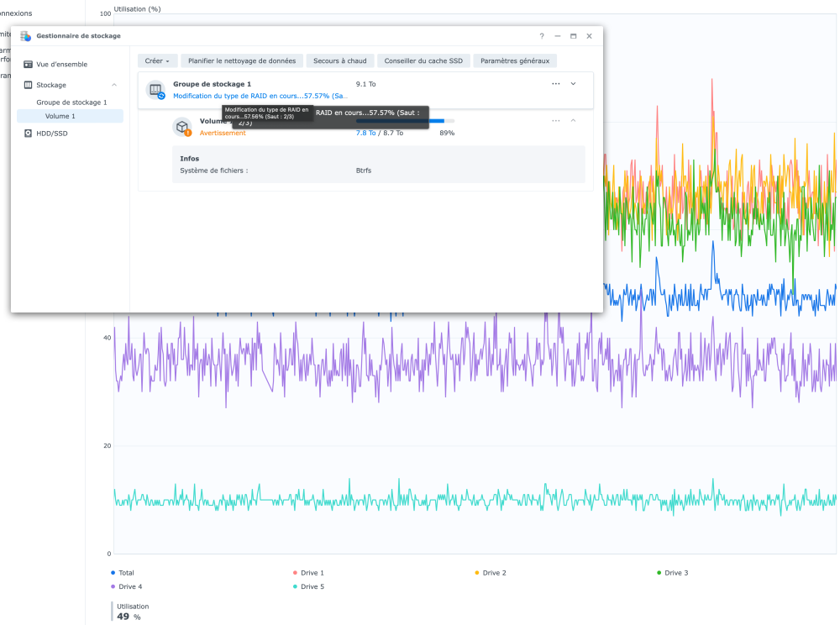The image size is (840, 625).
Task: Select Volume 1 in the sidebar tree
Action: coord(60,117)
